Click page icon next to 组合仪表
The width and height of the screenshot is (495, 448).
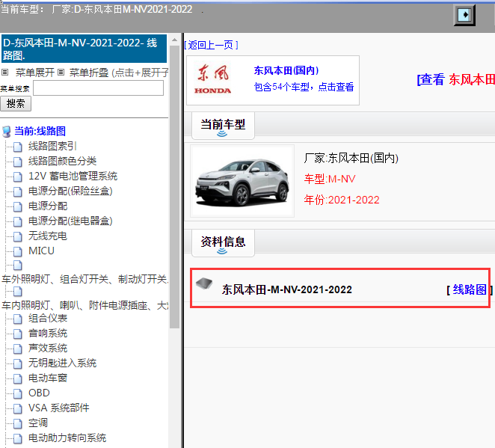18,319
